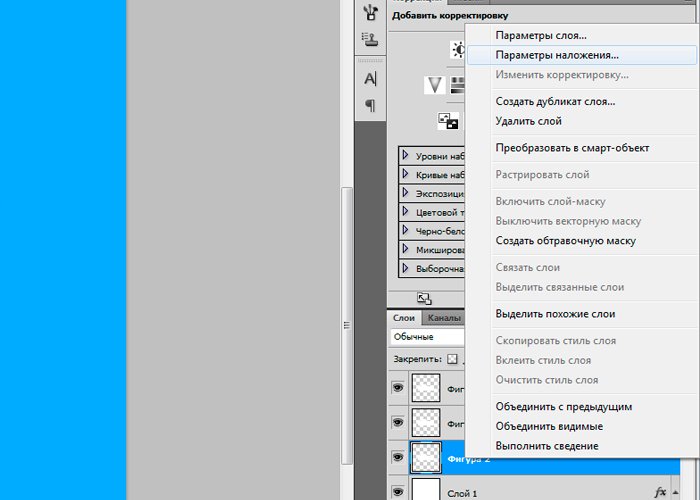Switch to the Каналы tab
Image resolution: width=700 pixels, height=500 pixels.
444,318
